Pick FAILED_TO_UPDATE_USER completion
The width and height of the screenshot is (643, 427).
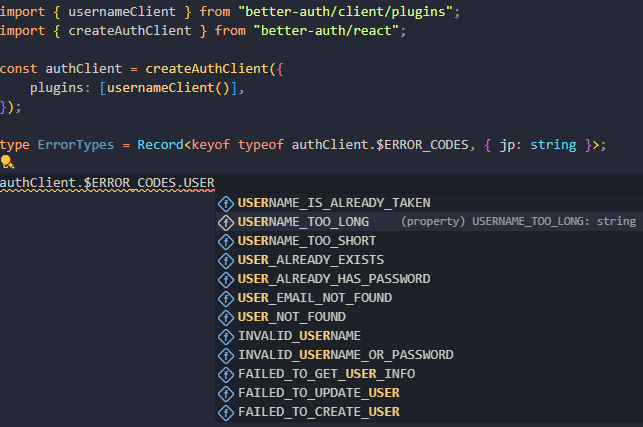pos(429,393)
